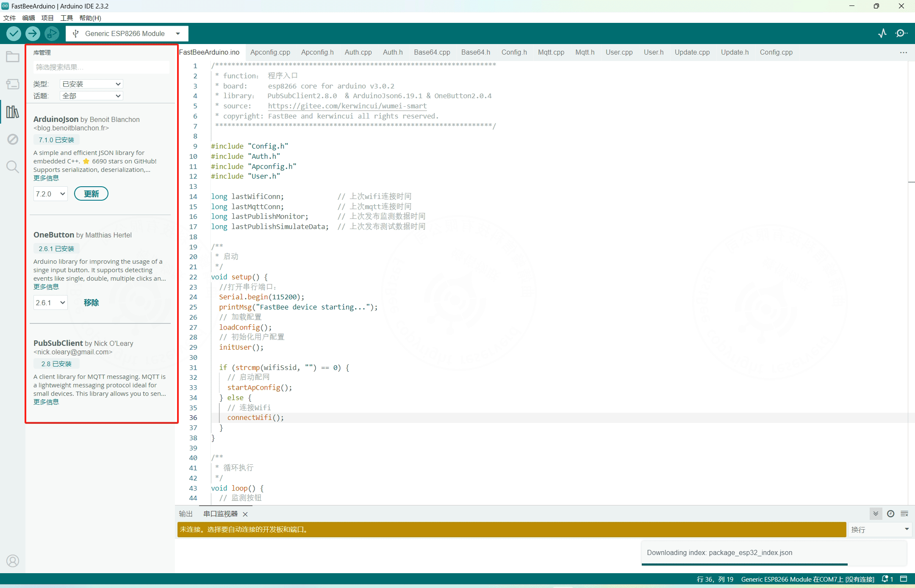Switch to the 输出 output tab
The width and height of the screenshot is (915, 588).
point(186,514)
